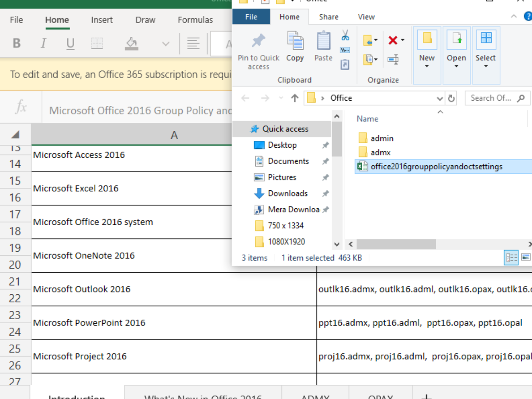This screenshot has height=399, width=532.
Task: Click the Search Office input field
Action: 497,98
